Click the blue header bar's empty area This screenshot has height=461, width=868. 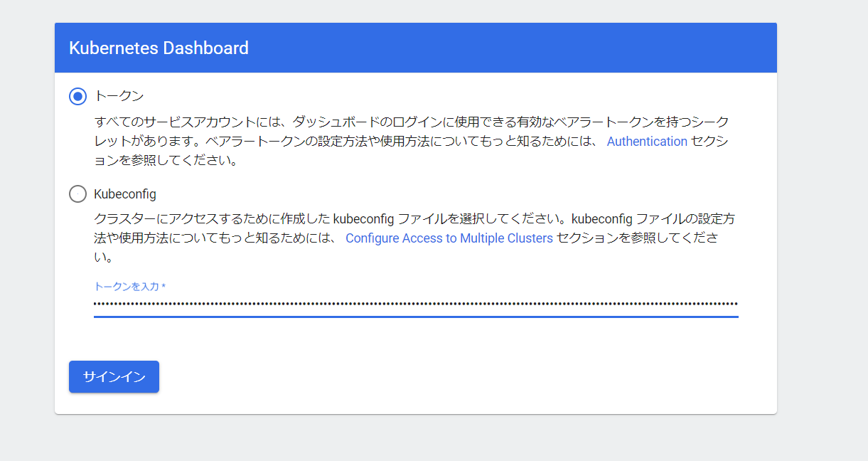pyautogui.click(x=512, y=48)
